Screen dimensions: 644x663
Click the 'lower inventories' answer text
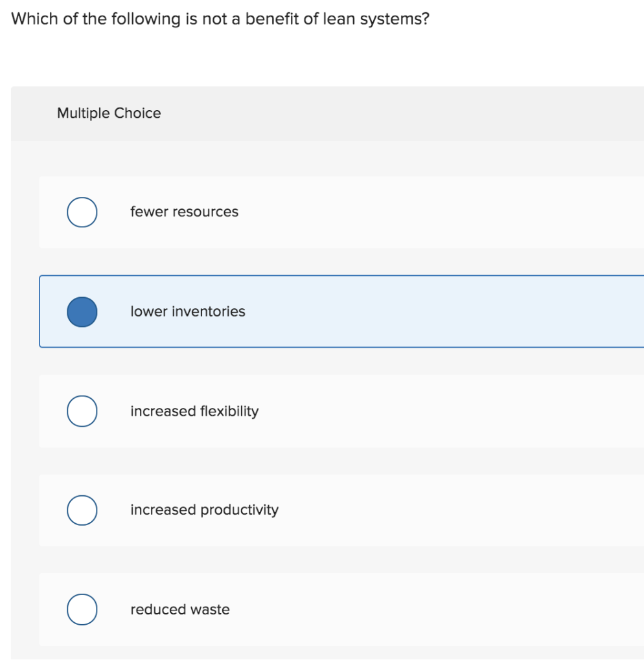187,311
